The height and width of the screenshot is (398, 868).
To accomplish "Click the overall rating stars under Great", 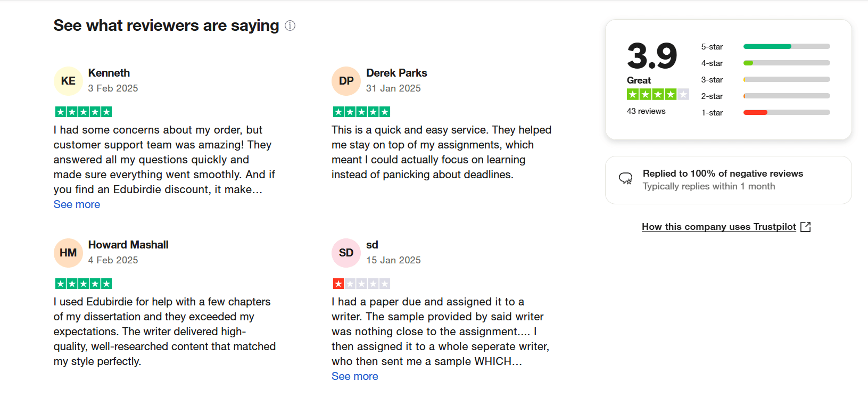I will coord(658,95).
